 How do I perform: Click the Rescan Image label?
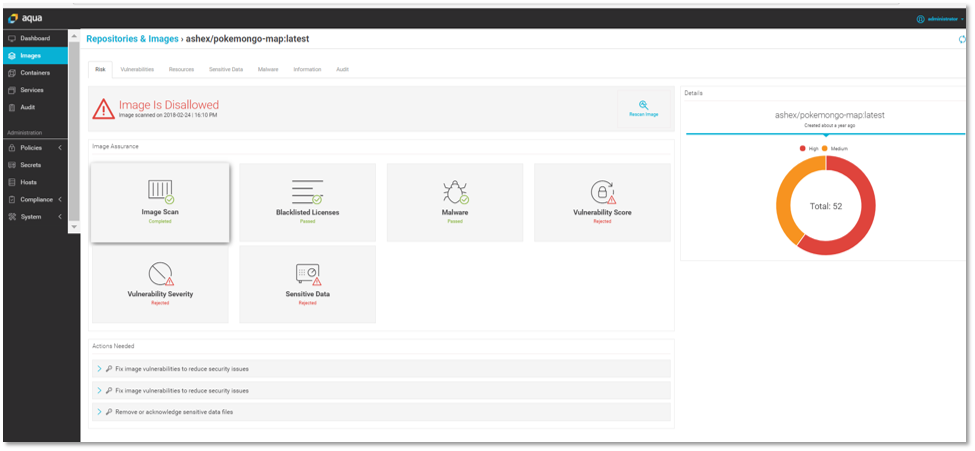pos(644,115)
